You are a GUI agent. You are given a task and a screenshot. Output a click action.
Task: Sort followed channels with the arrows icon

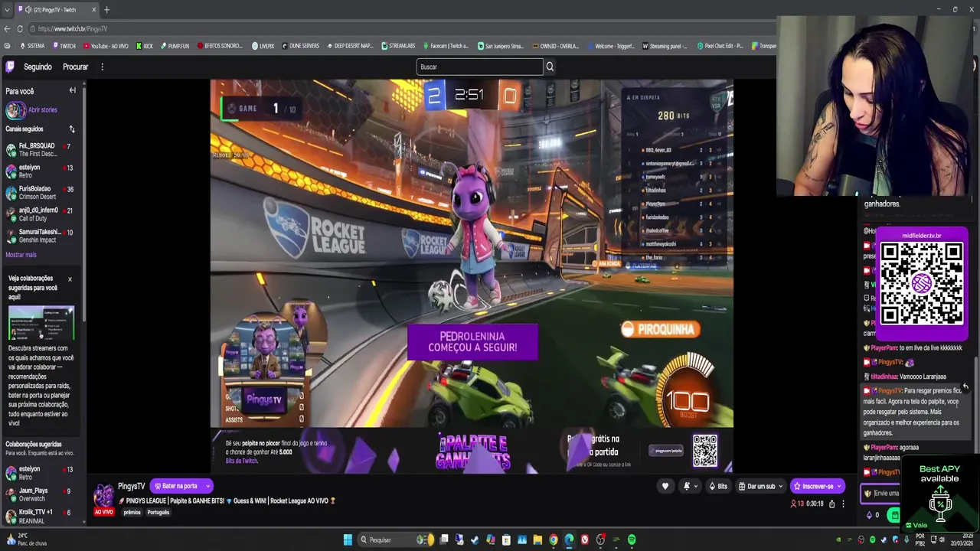click(72, 129)
